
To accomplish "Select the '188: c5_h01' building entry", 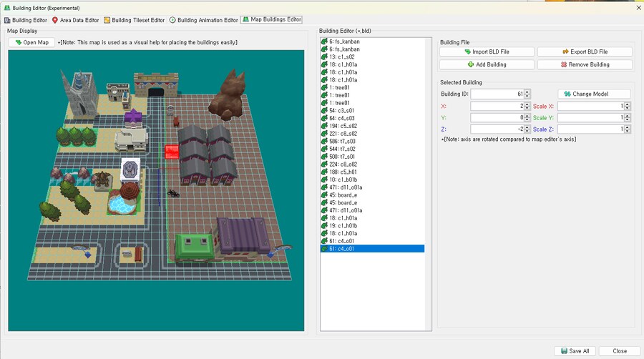I will tap(372, 172).
